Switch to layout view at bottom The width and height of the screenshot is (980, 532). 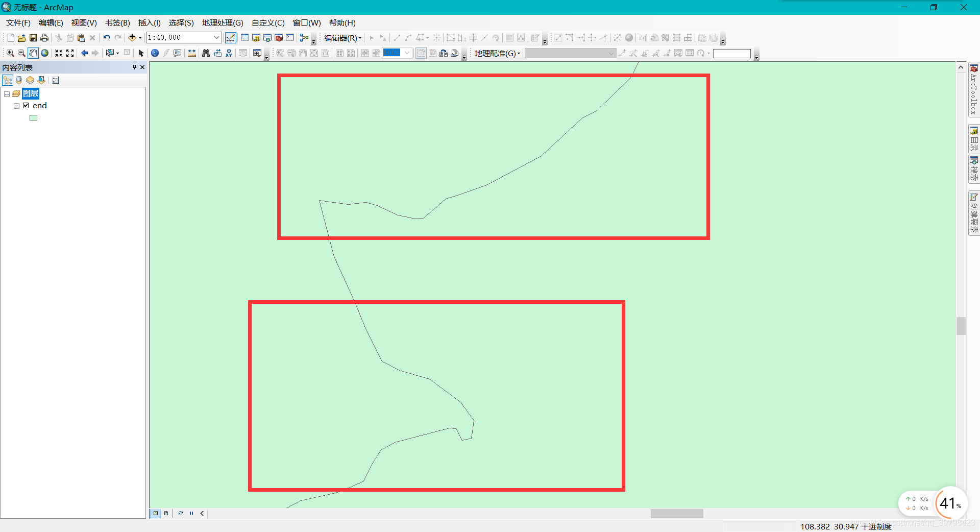pos(166,513)
